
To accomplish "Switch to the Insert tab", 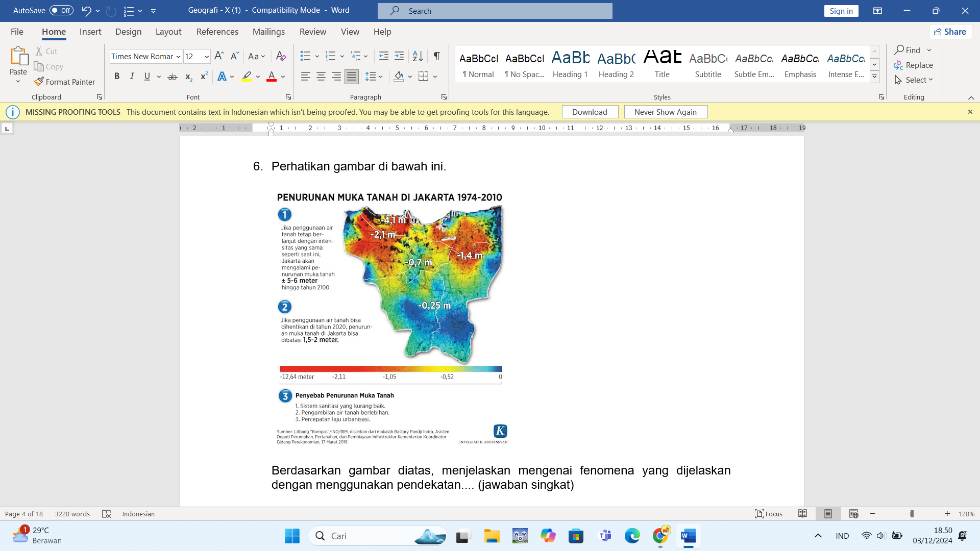I will point(90,32).
